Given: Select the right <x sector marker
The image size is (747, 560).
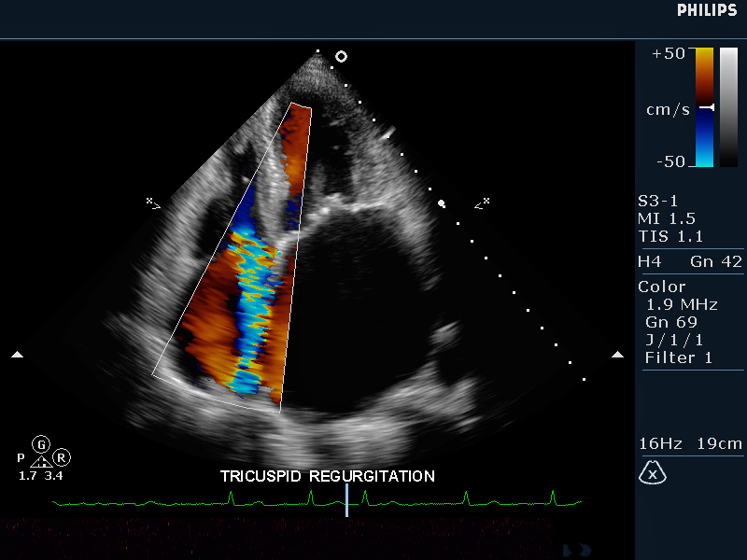Looking at the screenshot, I should (x=482, y=203).
